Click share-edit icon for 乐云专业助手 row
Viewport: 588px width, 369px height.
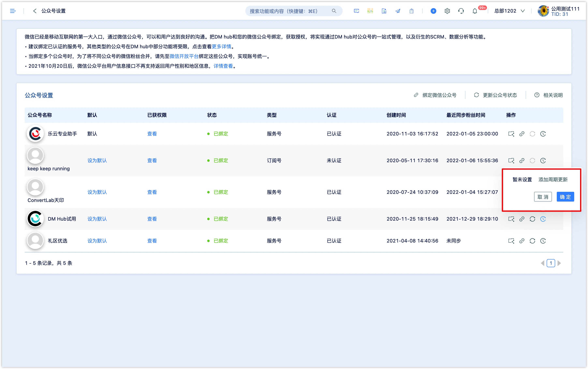coord(511,134)
